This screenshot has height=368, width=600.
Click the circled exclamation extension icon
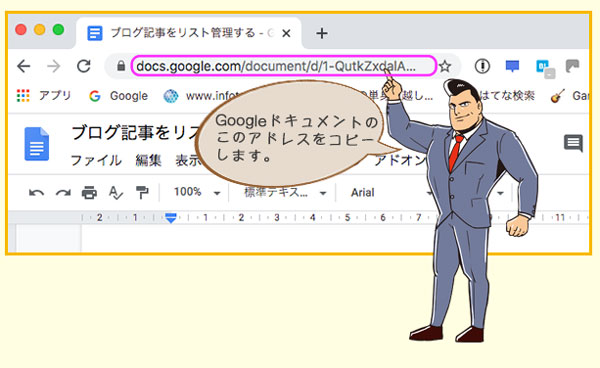click(x=482, y=66)
